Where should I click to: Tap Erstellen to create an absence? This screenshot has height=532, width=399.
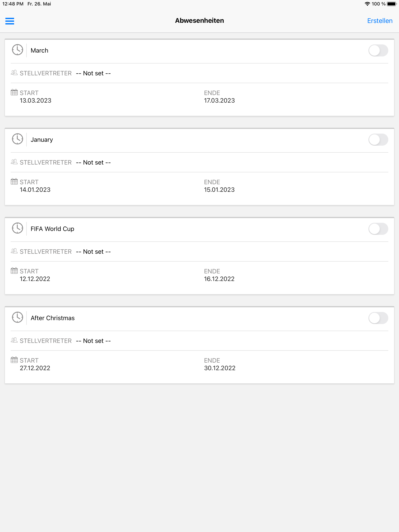point(380,21)
